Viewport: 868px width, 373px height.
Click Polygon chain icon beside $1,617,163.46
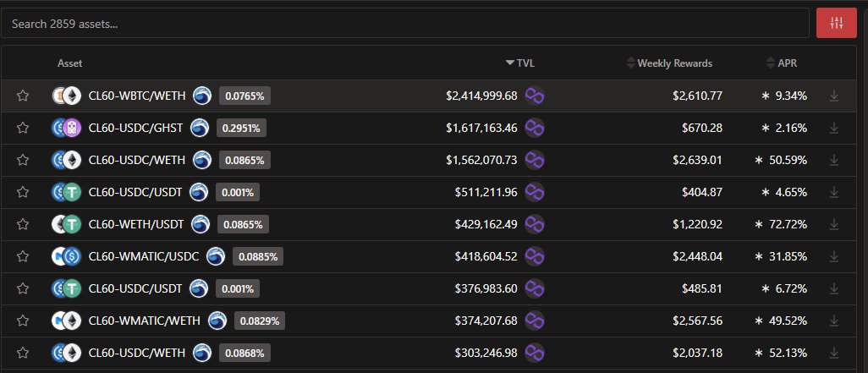535,128
